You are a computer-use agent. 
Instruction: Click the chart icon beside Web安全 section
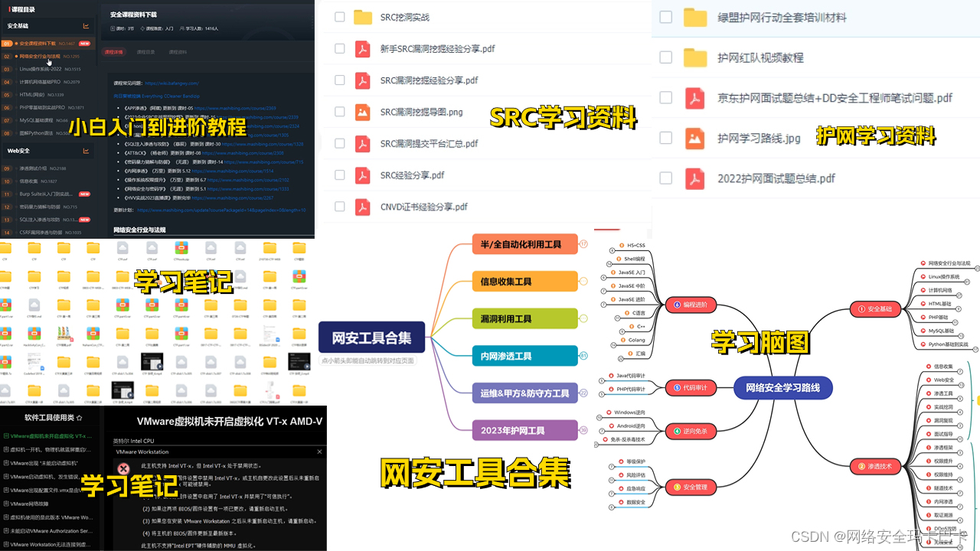point(87,150)
